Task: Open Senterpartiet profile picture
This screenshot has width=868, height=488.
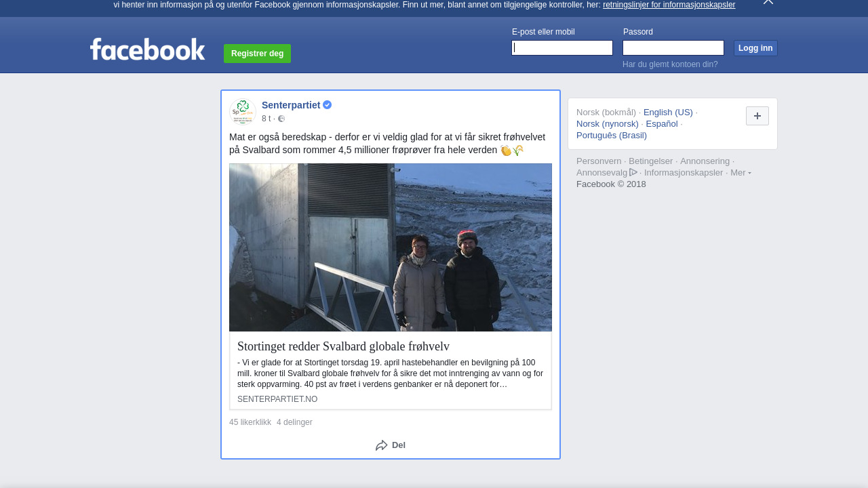Action: pos(242,111)
